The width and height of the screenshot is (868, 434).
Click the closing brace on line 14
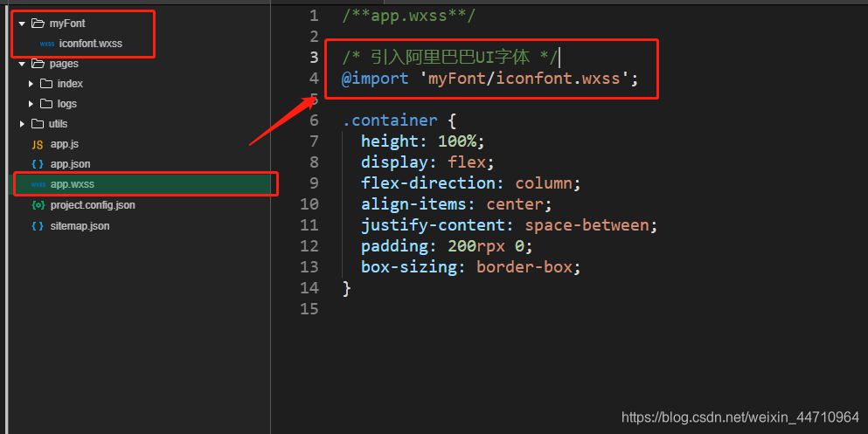[x=346, y=288]
